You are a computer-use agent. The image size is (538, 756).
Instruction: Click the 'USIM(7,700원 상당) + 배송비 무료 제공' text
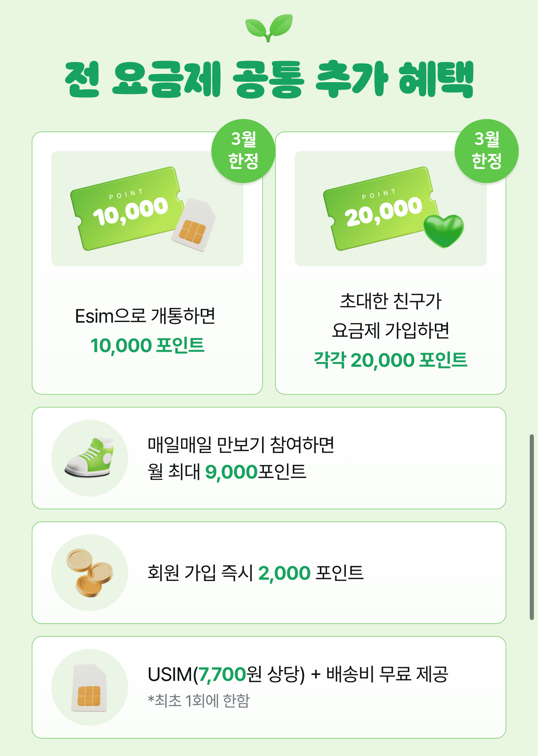(x=298, y=674)
